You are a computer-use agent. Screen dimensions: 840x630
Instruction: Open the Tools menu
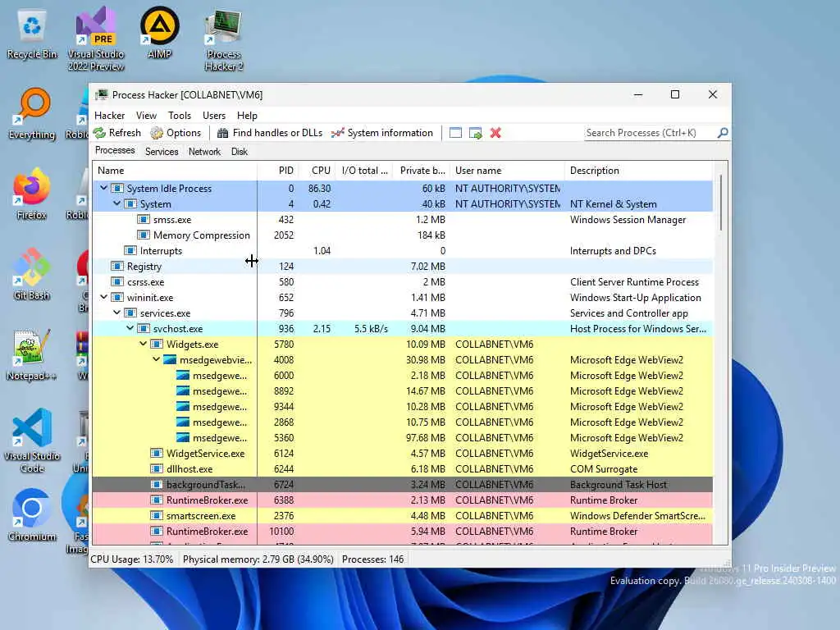click(x=180, y=115)
